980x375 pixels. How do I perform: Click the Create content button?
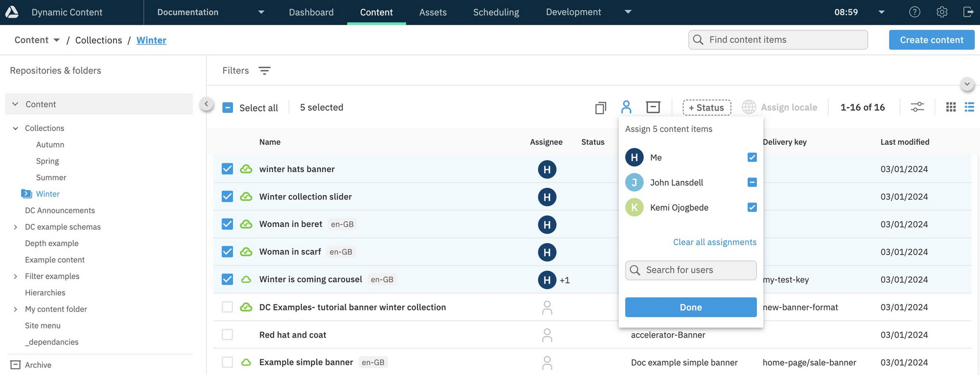pyautogui.click(x=932, y=40)
